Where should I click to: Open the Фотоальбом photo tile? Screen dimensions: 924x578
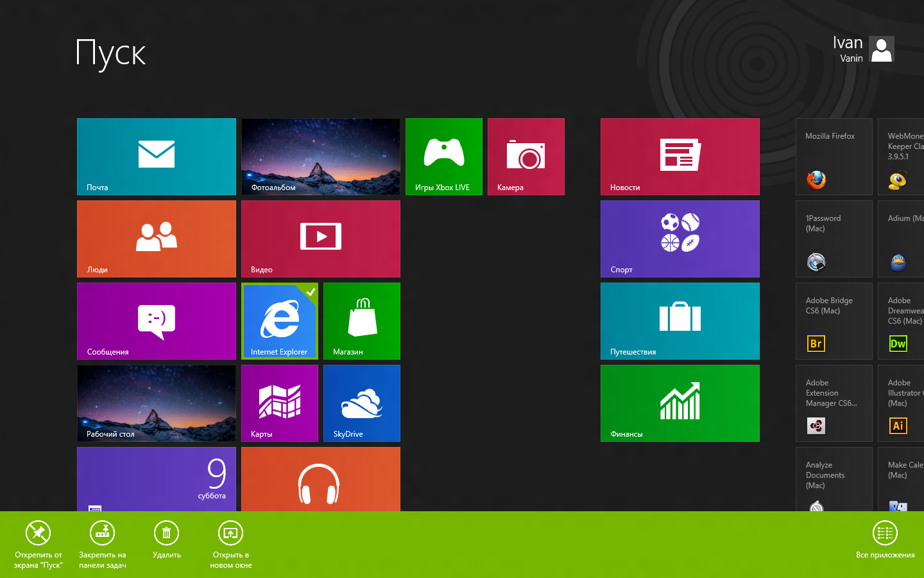pyautogui.click(x=321, y=157)
